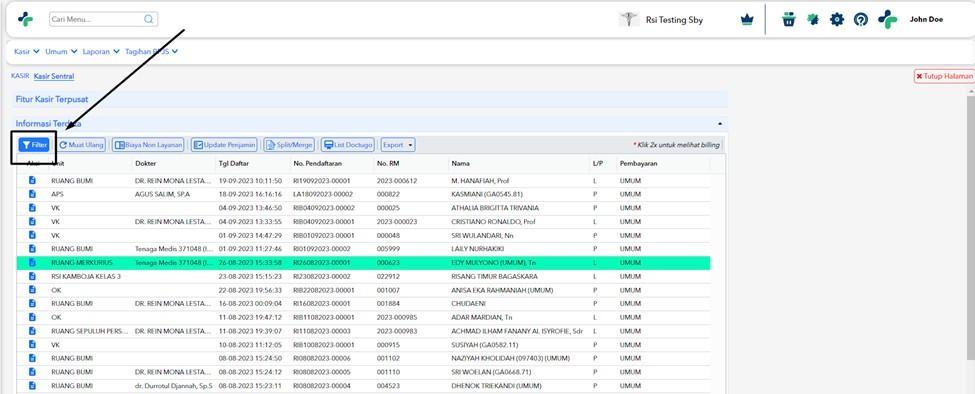Open billing icon for ANISA EKA RAHMANIAH row
The image size is (975, 394).
click(x=32, y=290)
